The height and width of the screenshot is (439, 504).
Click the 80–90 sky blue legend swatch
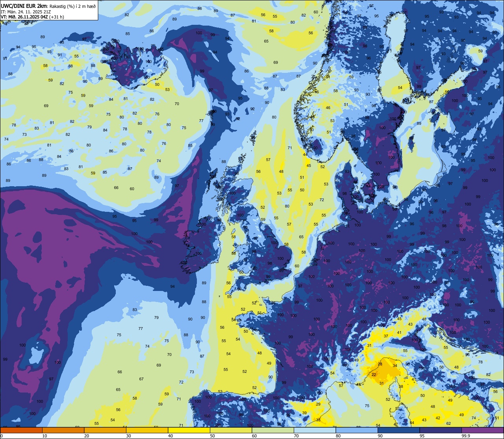pos(357,430)
